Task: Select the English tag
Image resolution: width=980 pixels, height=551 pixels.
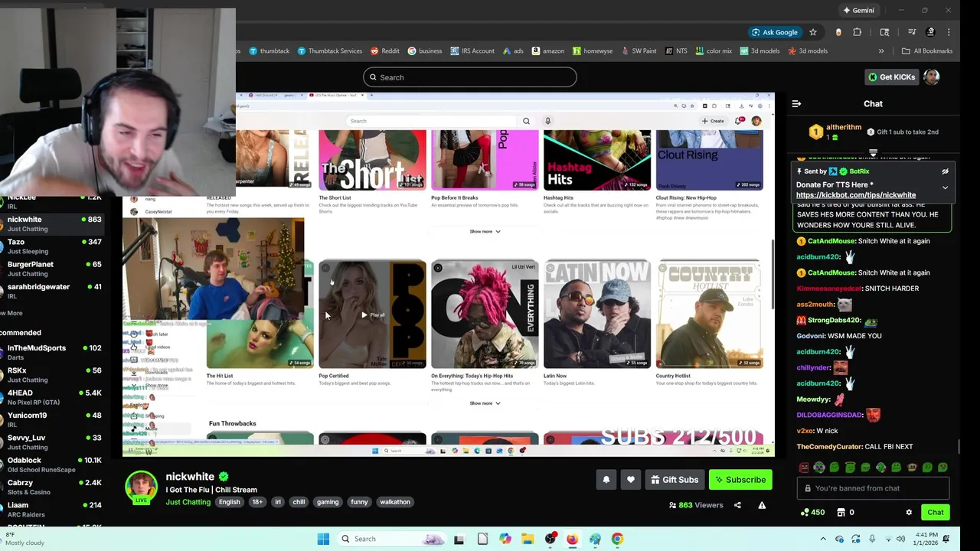Action: [x=229, y=502]
